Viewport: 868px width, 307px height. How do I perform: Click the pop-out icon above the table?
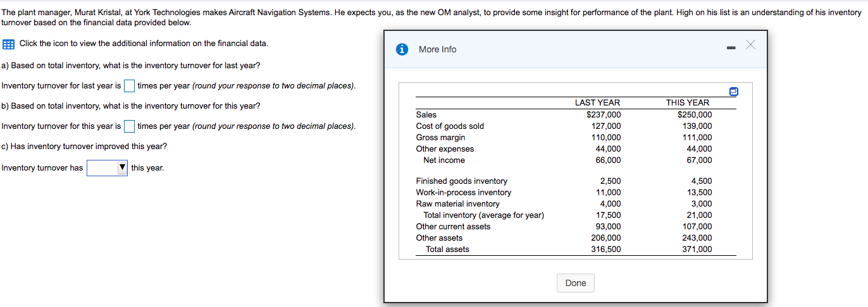pos(733,92)
